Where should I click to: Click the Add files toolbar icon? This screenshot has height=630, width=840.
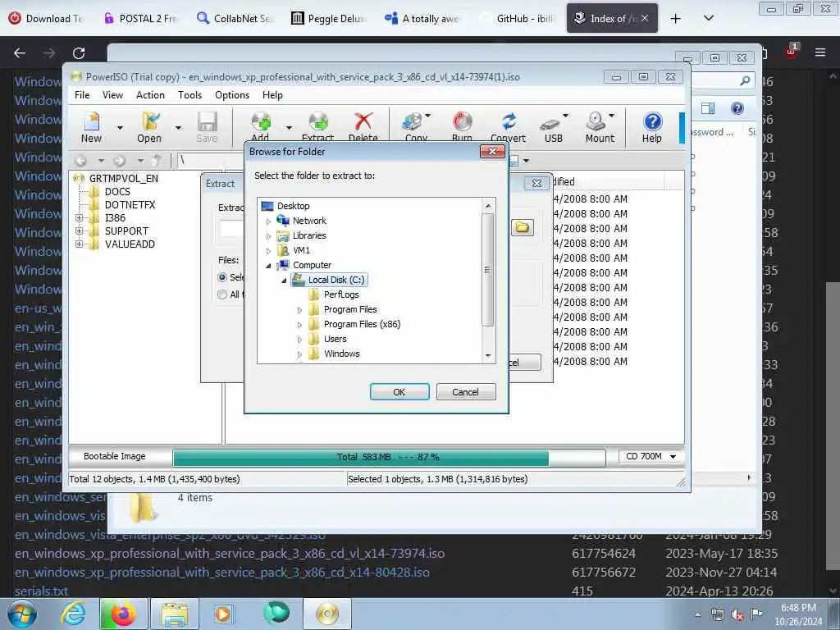261,126
